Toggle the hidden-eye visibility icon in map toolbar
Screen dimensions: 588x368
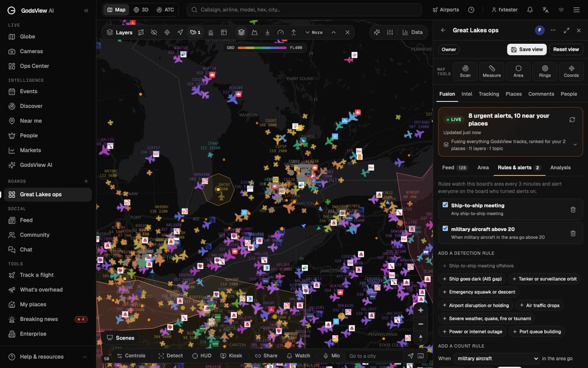154,32
